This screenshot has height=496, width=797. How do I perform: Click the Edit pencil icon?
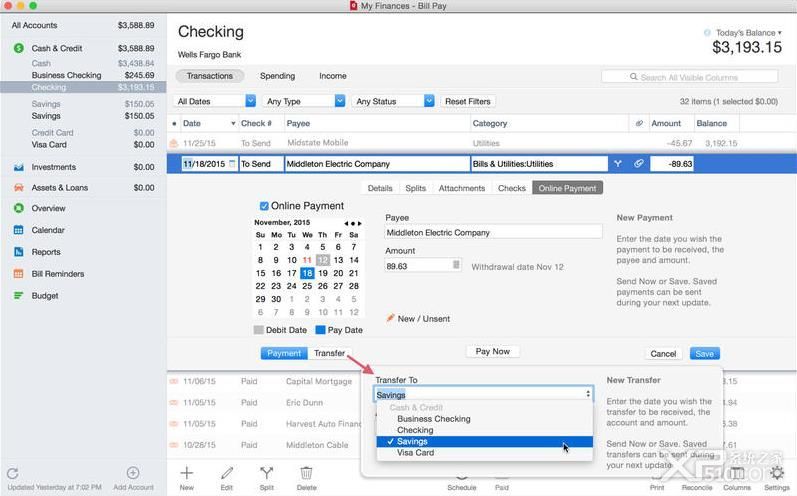(227, 473)
